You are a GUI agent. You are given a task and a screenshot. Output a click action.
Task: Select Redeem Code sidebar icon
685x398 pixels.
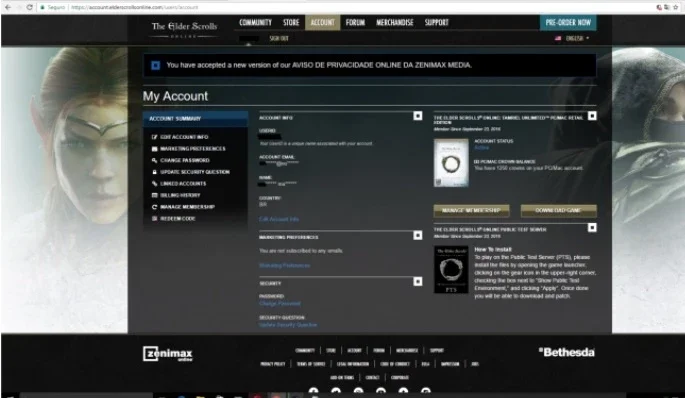(154, 218)
